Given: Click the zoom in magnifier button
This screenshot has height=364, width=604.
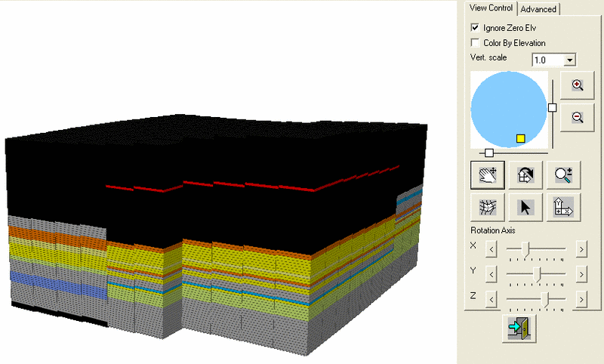Looking at the screenshot, I should (577, 85).
